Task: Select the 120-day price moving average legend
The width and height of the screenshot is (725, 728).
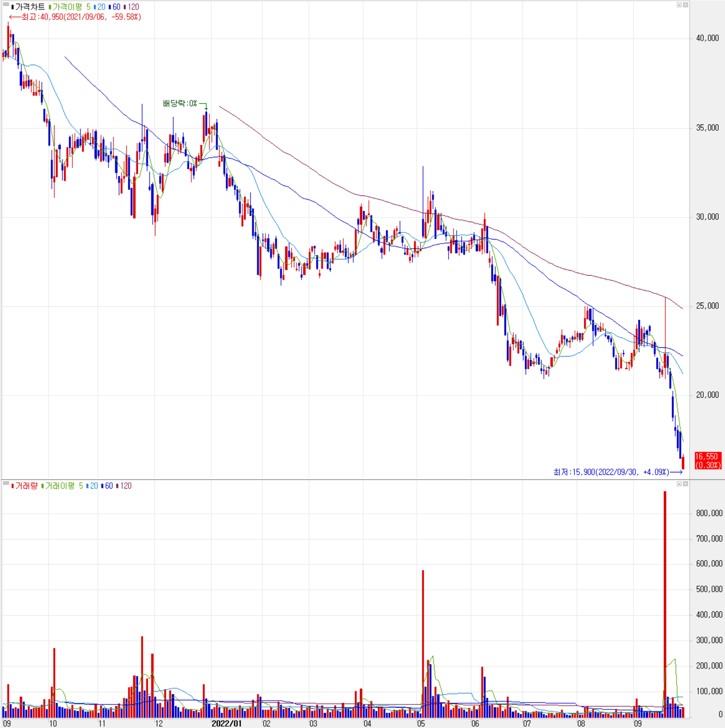Action: click(x=132, y=7)
